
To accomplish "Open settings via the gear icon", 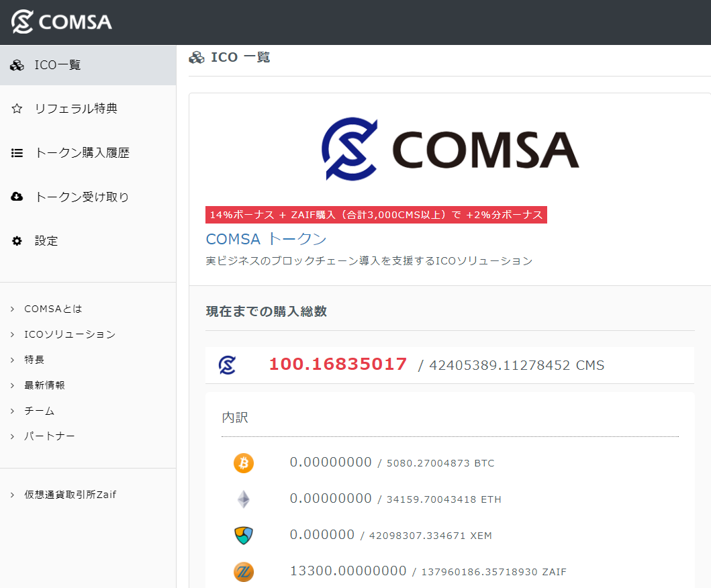I will 17,241.
